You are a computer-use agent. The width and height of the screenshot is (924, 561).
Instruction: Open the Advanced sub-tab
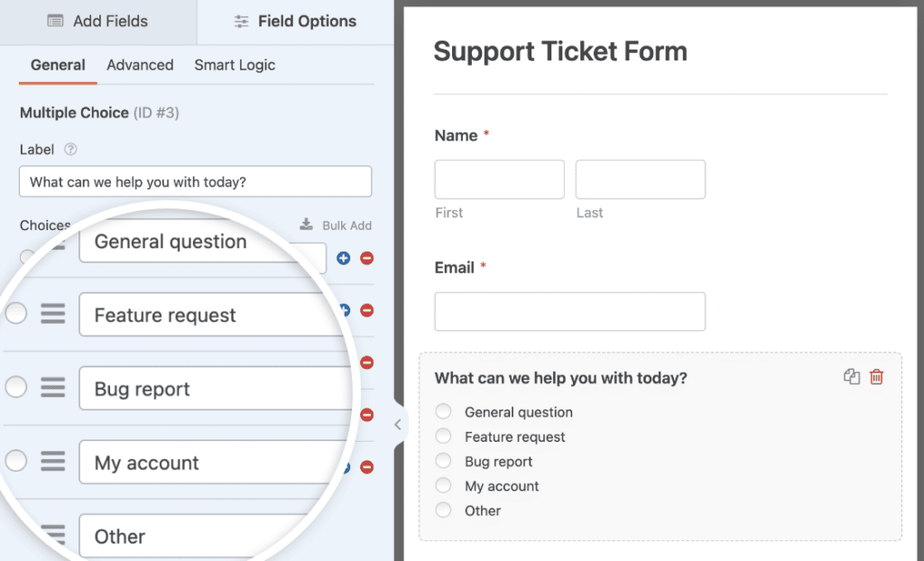tap(140, 65)
